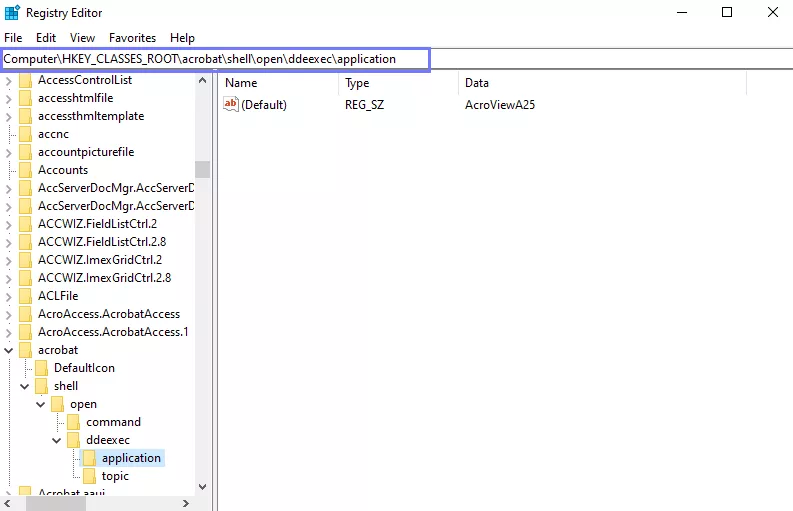Screen dimensions: 793x511
Task: Select the command key label
Action: (x=113, y=422)
